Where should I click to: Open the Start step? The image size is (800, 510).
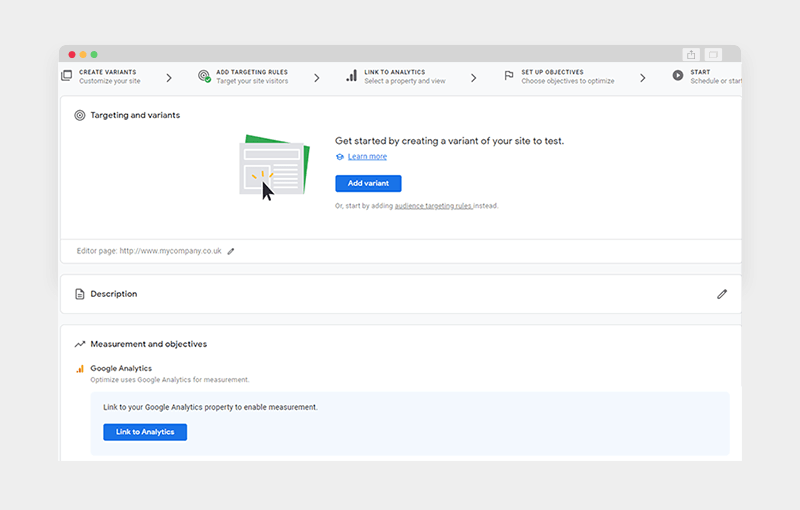click(x=707, y=76)
